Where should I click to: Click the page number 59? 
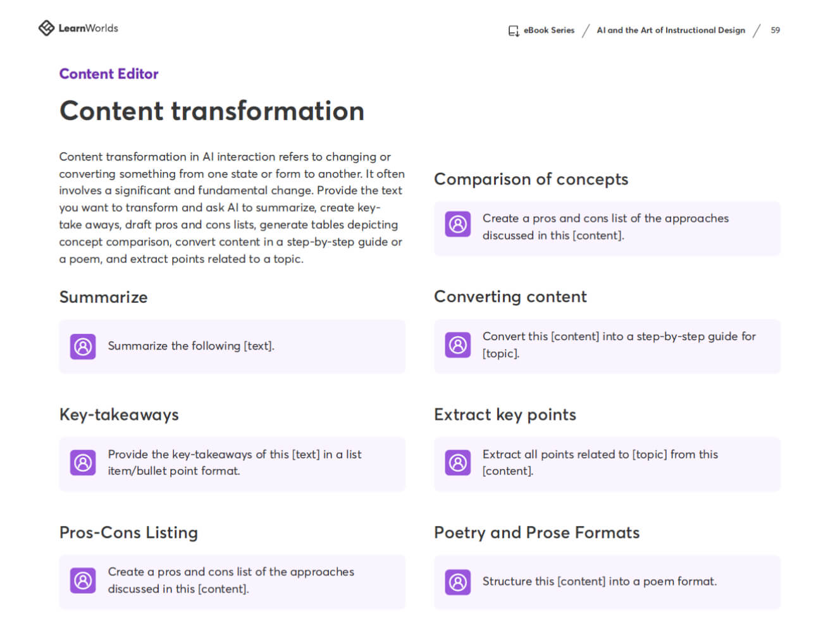point(775,30)
